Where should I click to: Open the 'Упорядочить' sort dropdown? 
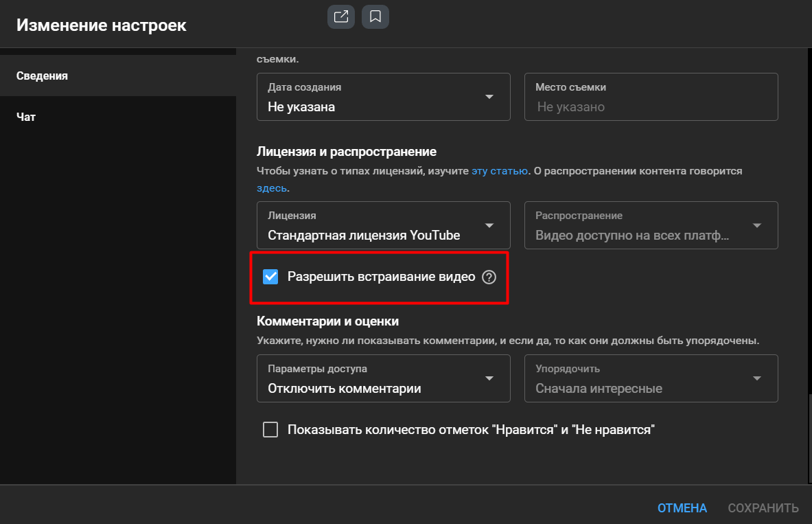click(756, 378)
